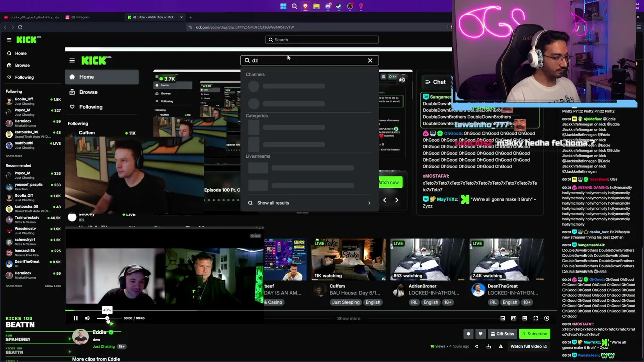The image size is (644, 362).
Task: Open clip player settings icon
Action: [547, 318]
